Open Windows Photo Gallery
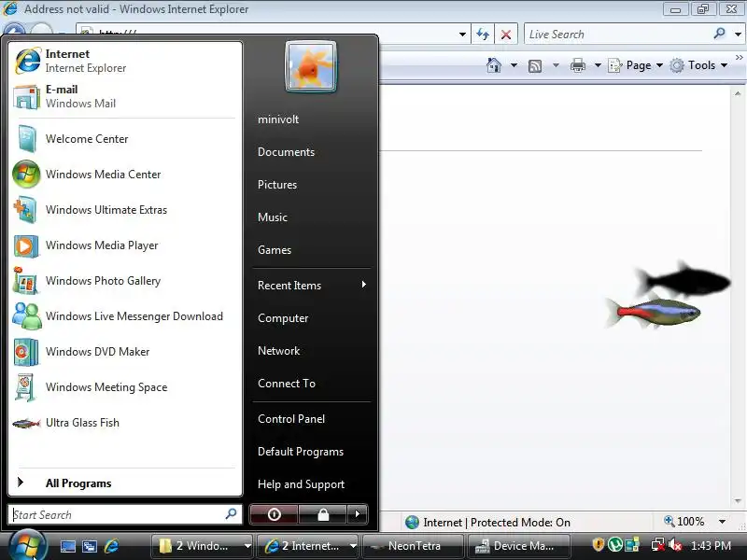The image size is (747, 560). pos(125,281)
